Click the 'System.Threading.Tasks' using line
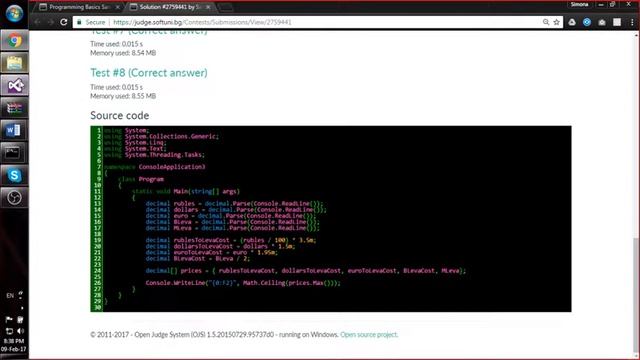Viewport: 640px width, 360px height. [155, 154]
